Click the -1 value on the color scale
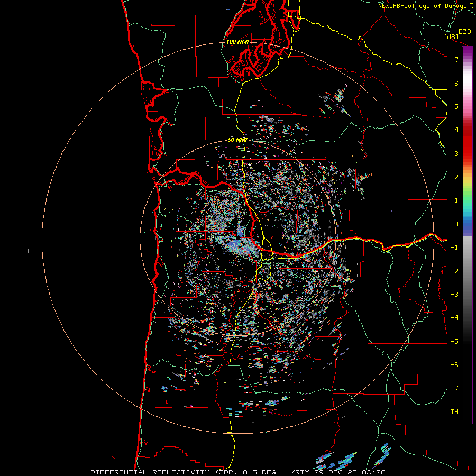Screen dimensions: 476x476 (454, 248)
